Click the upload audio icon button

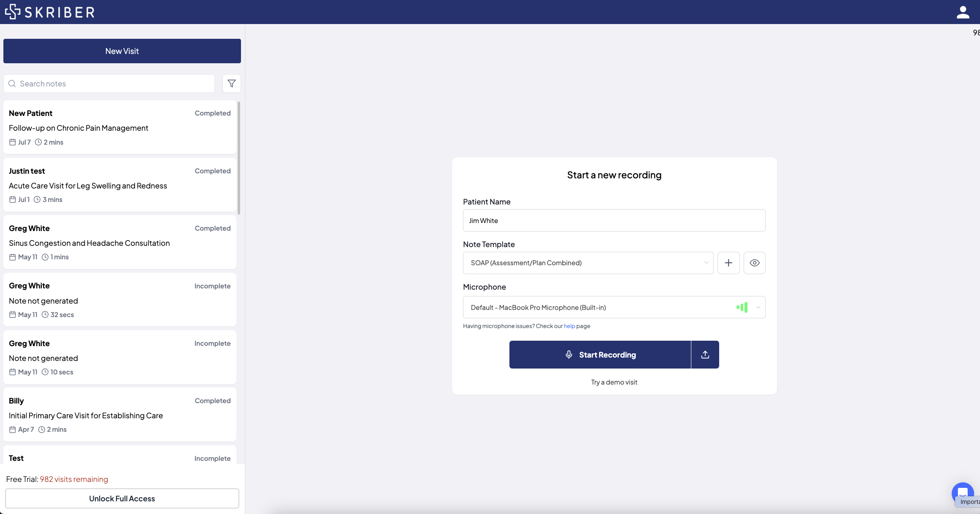[705, 355]
